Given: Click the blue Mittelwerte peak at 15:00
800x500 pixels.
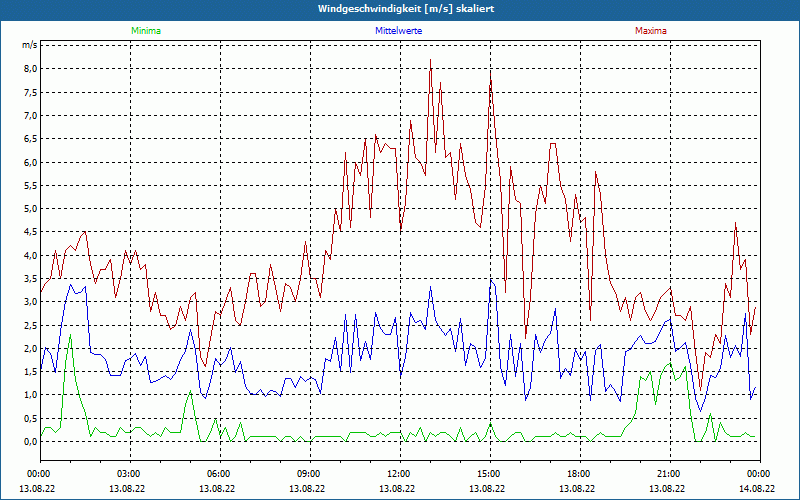Looking at the screenshot, I should coord(491,280).
